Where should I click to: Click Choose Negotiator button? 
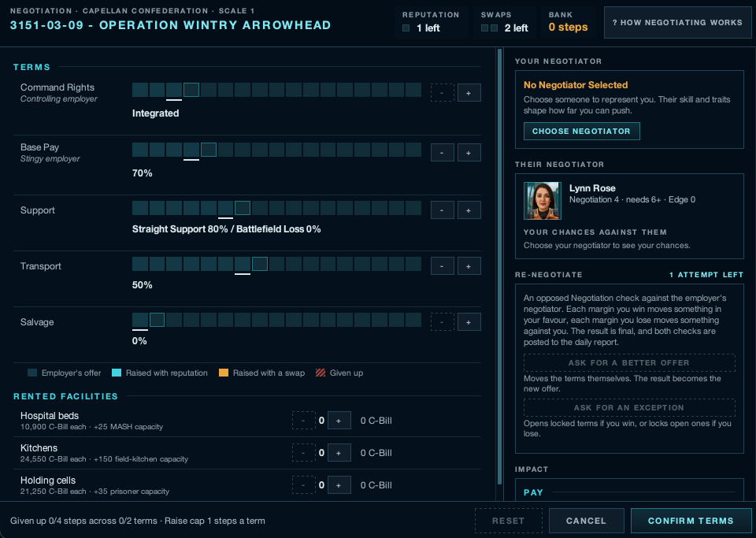(581, 131)
